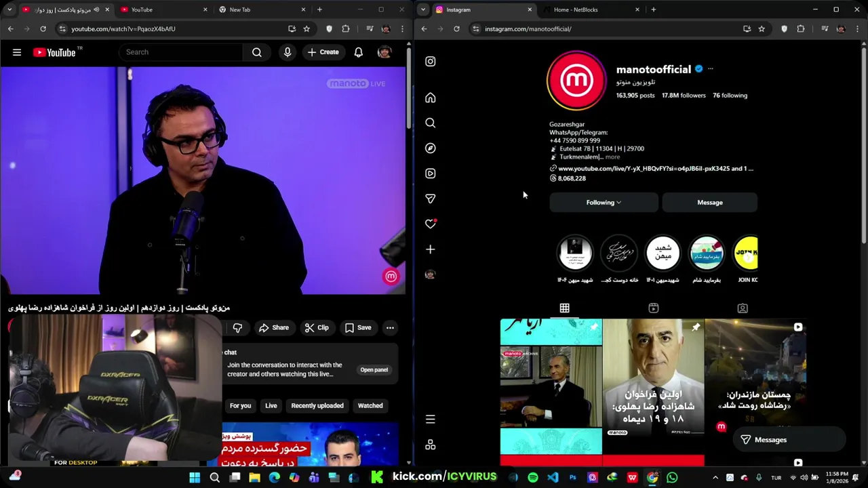Click the YouTube search magnifier button
Image resolution: width=868 pixels, height=488 pixels.
[x=257, y=52]
